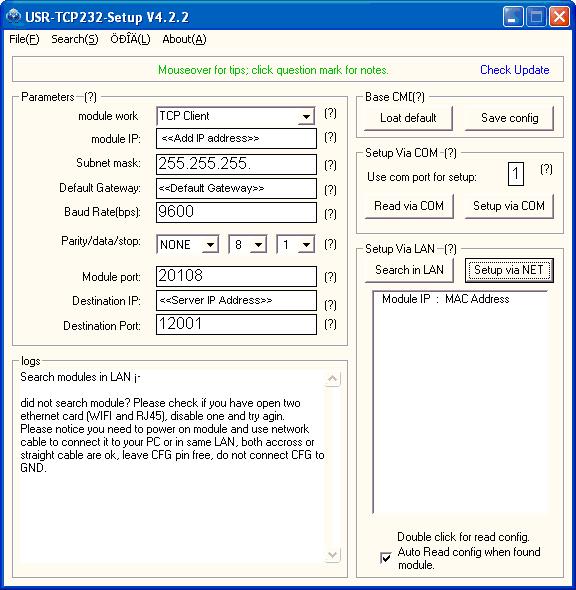The height and width of the screenshot is (590, 576).
Task: Click the logs scrollbar down arrow
Action: pyautogui.click(x=333, y=555)
